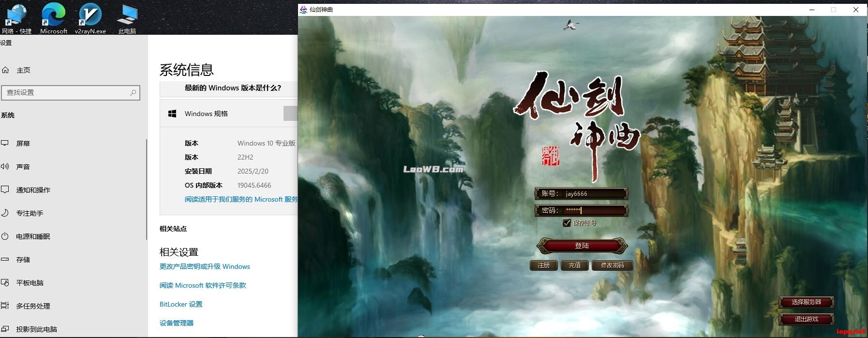Select the 多任务处理 icon
Image resolution: width=868 pixels, height=338 pixels.
[5, 306]
